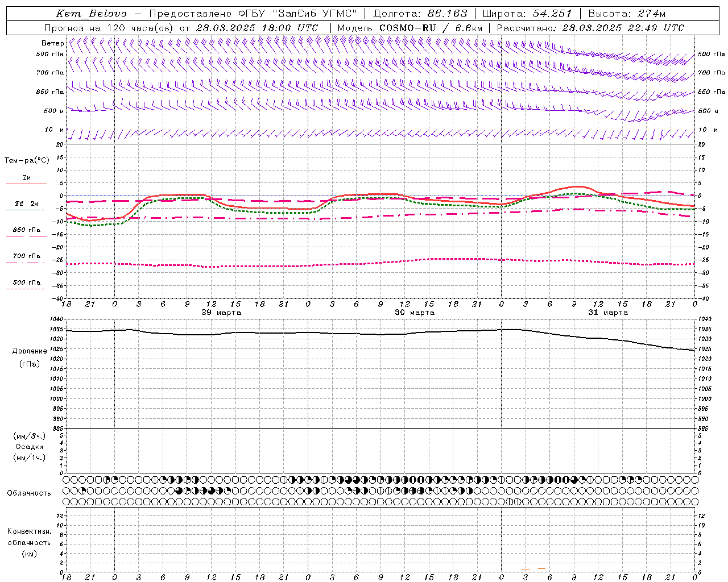Click the (мм/3ч.) precipitation unit label
Image resolution: width=728 pixels, height=582 pixels.
click(30, 436)
